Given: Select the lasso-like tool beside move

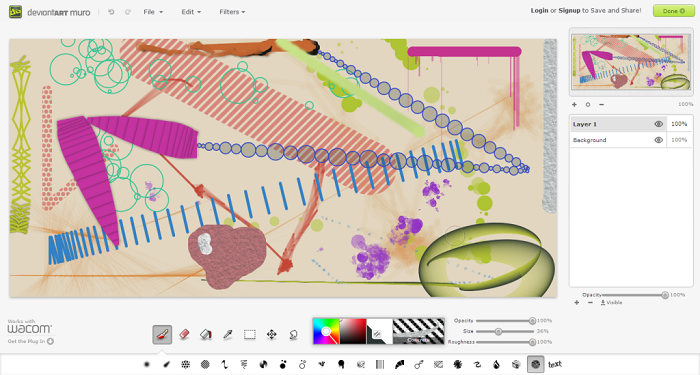Looking at the screenshot, I should pyautogui.click(x=293, y=334).
